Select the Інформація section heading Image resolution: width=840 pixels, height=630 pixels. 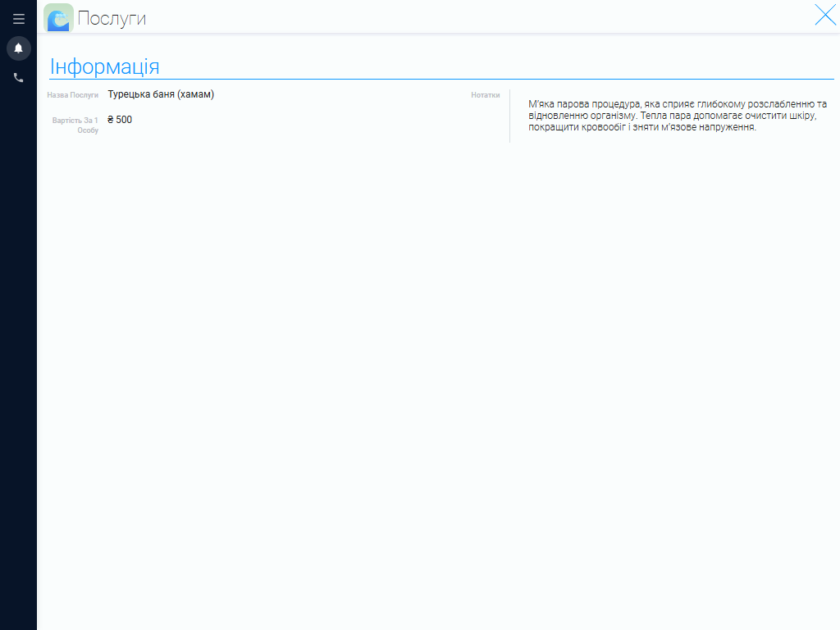[x=104, y=66]
